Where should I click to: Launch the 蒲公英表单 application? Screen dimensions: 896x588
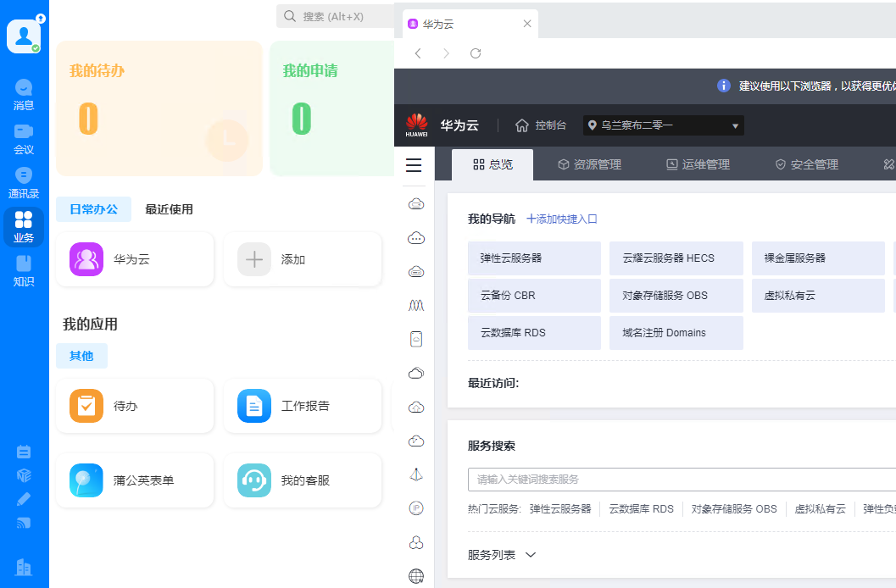click(86, 480)
